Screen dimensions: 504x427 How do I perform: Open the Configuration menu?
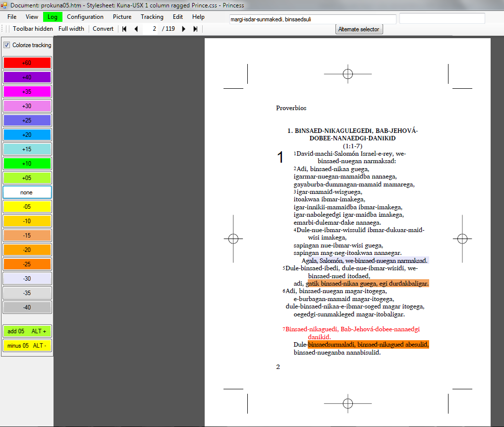tap(85, 17)
